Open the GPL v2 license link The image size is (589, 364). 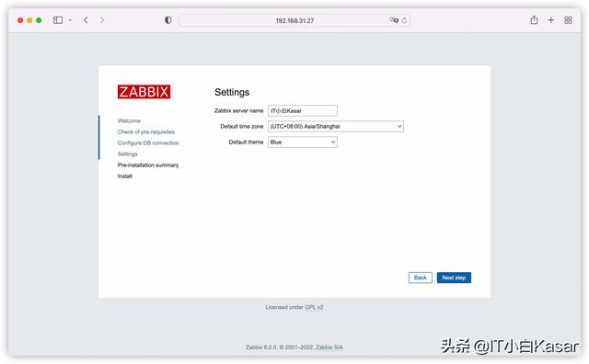tap(314, 307)
